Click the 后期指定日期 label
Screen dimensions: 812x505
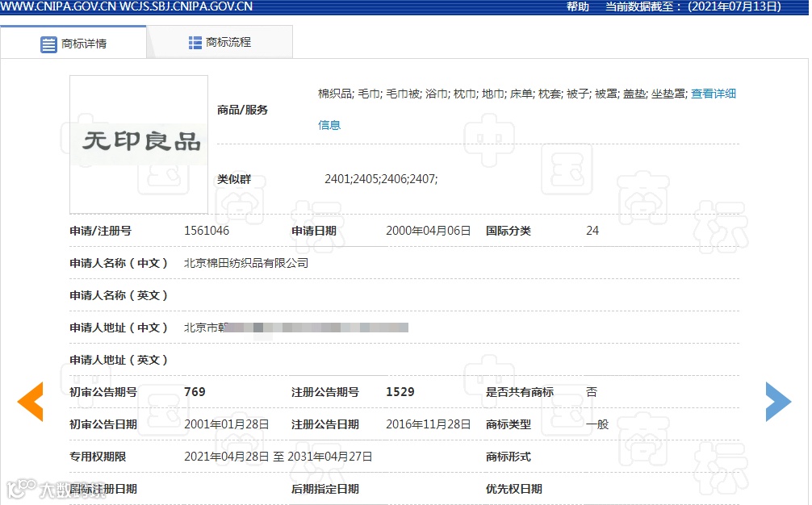(x=325, y=489)
